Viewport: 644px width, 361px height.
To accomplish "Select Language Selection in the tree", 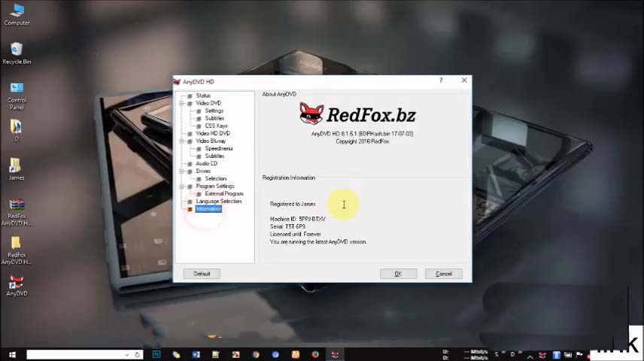I will click(218, 202).
